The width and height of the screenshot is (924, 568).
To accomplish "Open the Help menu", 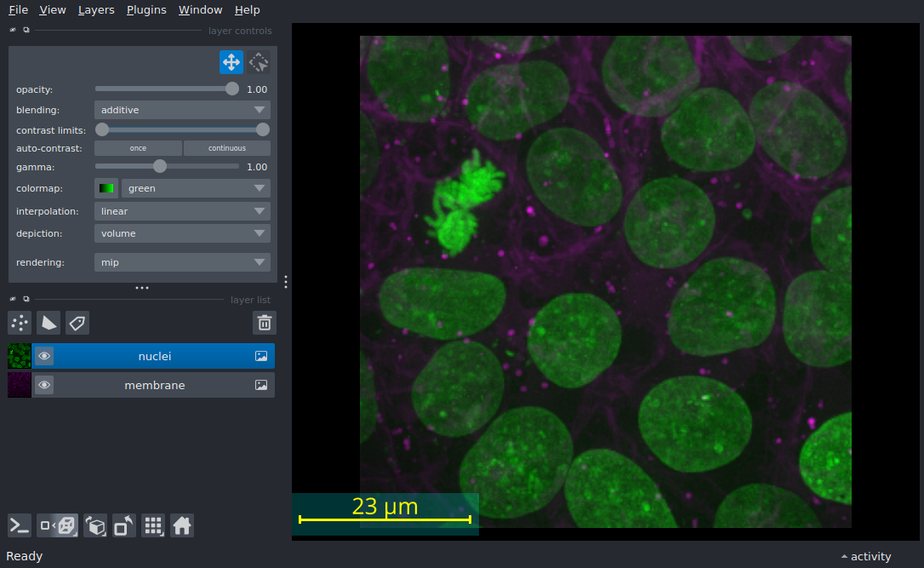I will point(247,10).
